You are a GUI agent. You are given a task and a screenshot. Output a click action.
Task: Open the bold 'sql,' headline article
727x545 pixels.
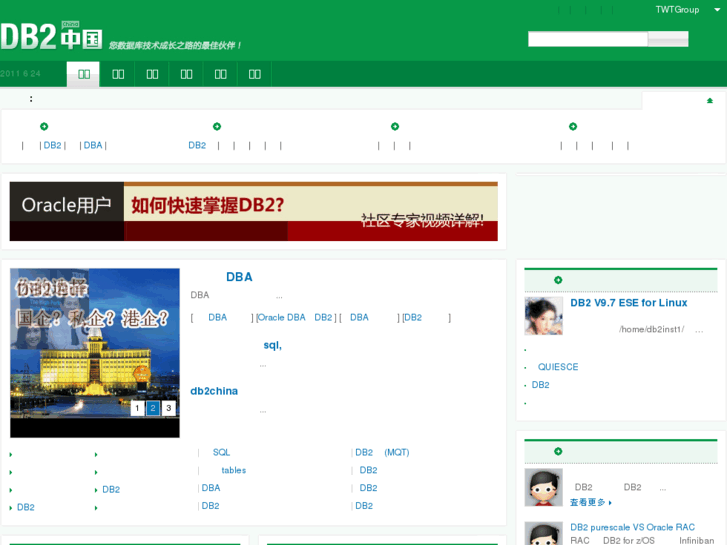tap(273, 345)
